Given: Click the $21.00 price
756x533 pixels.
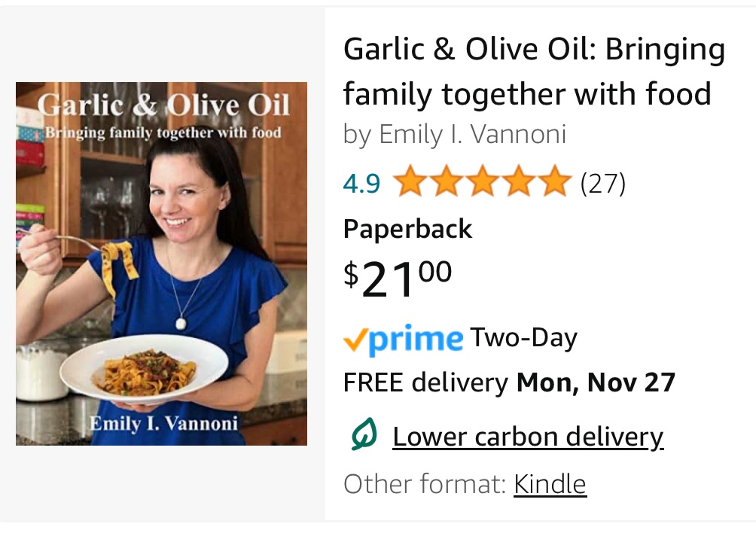Looking at the screenshot, I should (x=398, y=279).
